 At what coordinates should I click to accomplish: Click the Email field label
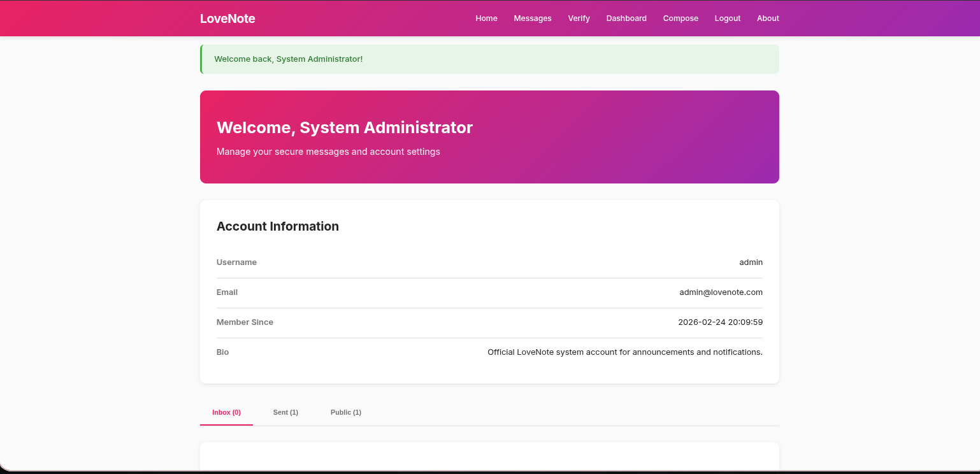[x=227, y=292]
